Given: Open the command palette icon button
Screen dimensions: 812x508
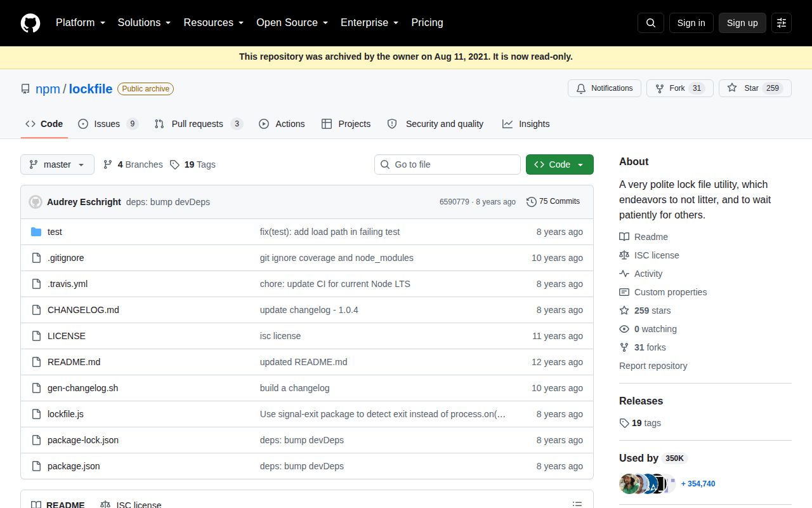Looking at the screenshot, I should 782,23.
